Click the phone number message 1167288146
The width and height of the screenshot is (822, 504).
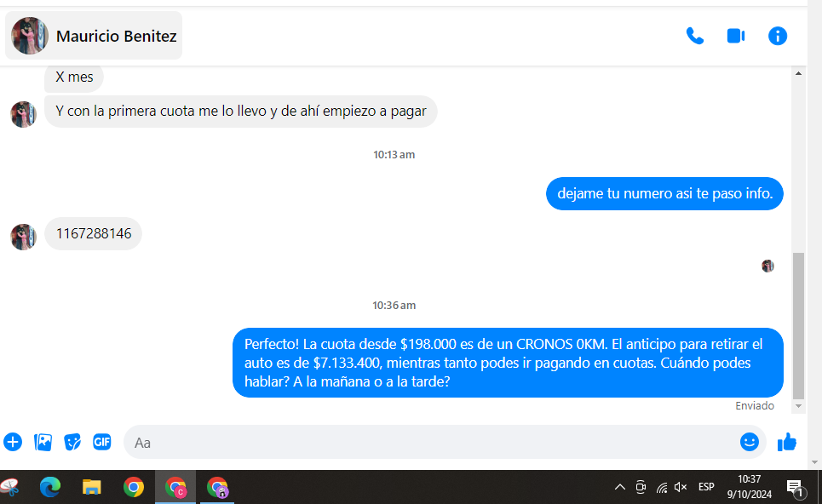coord(94,233)
